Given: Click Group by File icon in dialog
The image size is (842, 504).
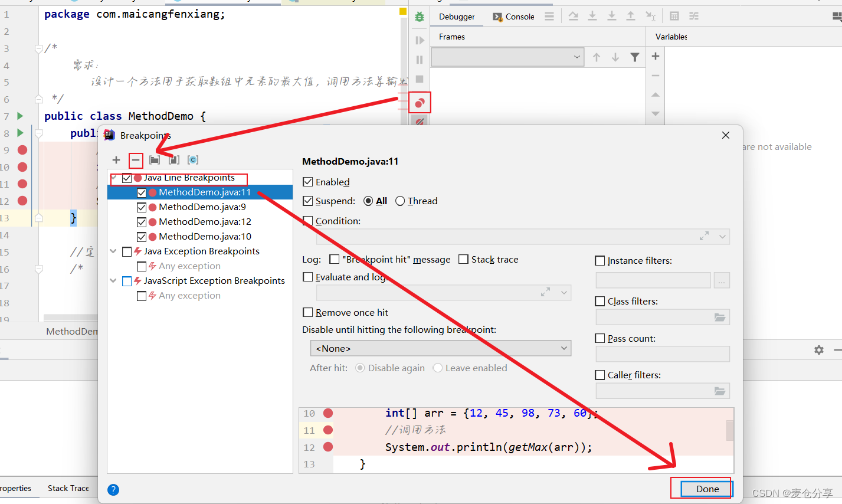Looking at the screenshot, I should pos(174,160).
